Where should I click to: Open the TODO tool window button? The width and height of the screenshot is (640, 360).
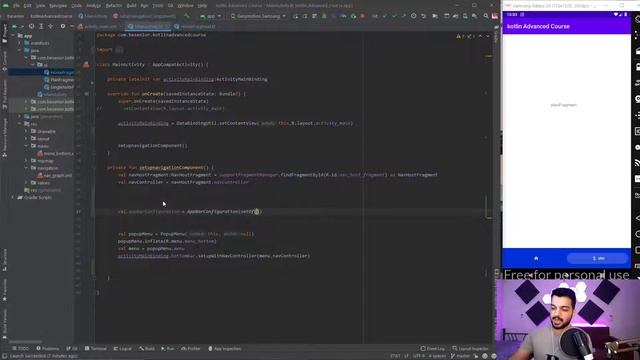click(x=20, y=349)
